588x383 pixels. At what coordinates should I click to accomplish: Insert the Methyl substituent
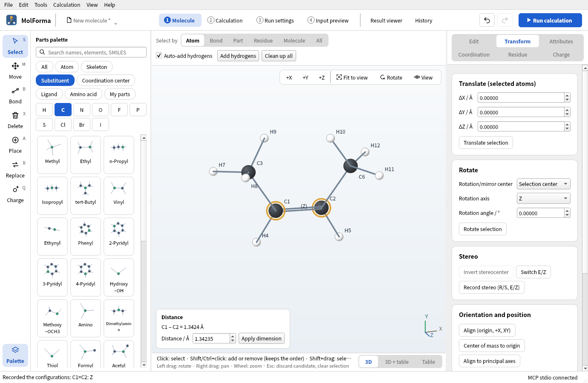click(x=52, y=154)
